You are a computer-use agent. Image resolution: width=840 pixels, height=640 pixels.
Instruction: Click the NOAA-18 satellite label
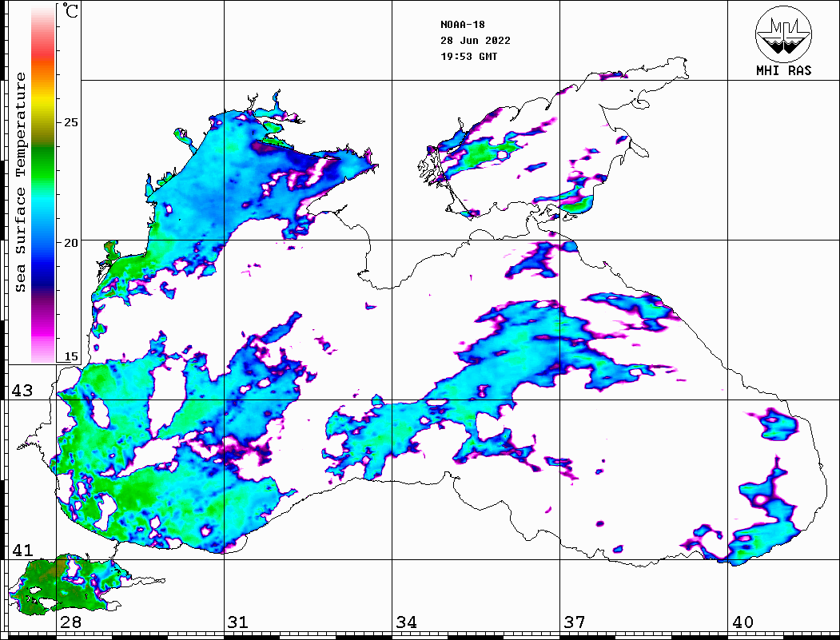pos(462,25)
